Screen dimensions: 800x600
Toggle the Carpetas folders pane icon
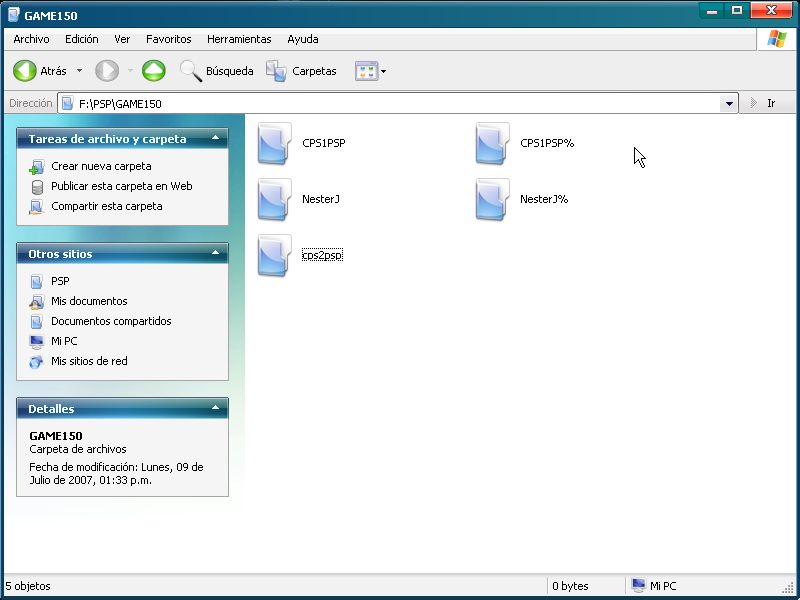(x=276, y=71)
